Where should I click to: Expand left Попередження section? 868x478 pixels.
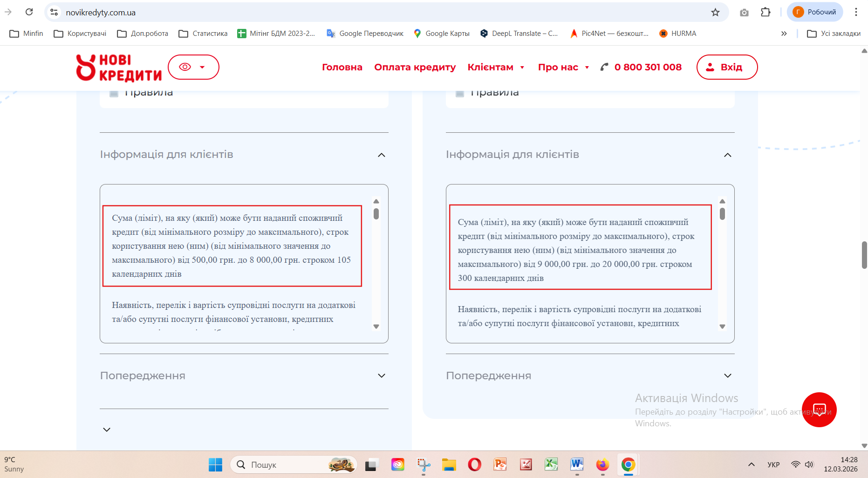point(382,376)
